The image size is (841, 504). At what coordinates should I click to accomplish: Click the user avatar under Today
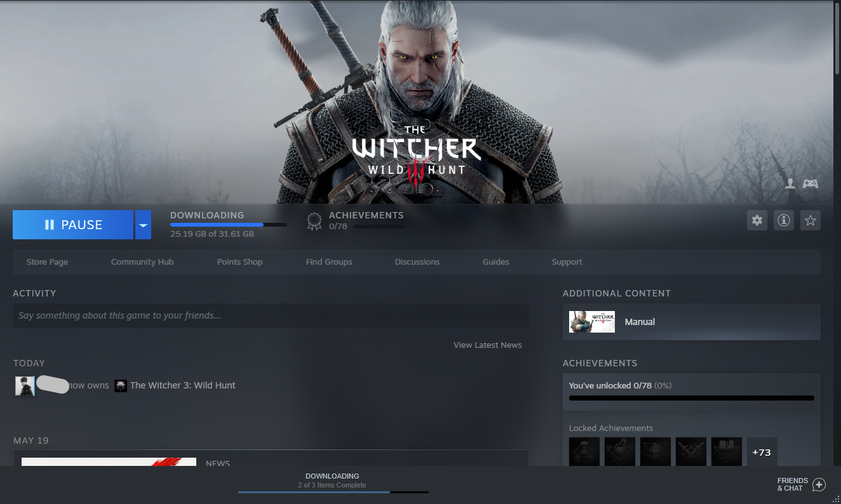(x=25, y=385)
